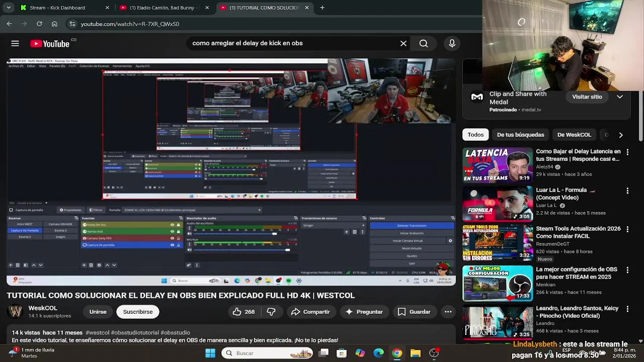Share the video via Compartir
Image resolution: width=644 pixels, height=362 pixels.
(x=310, y=312)
